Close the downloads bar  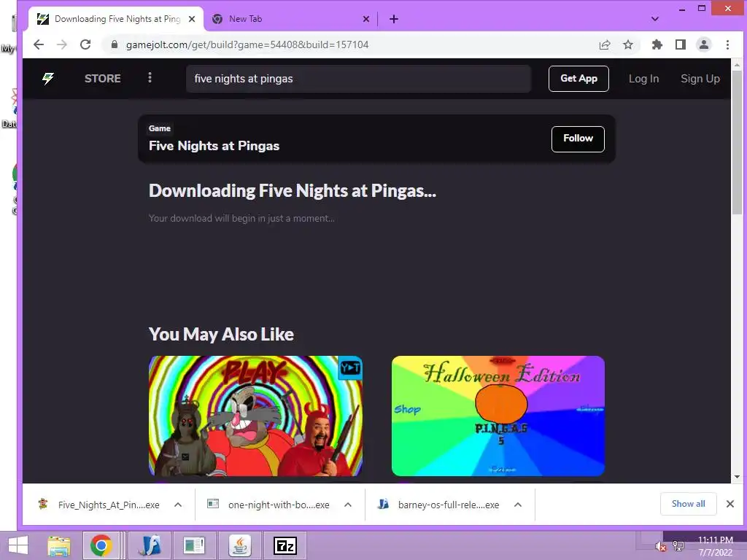[729, 504]
